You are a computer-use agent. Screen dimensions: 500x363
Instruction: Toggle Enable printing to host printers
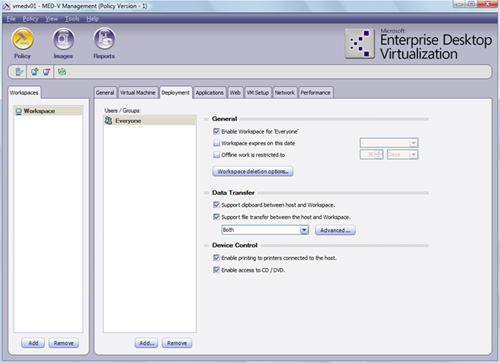tap(216, 258)
